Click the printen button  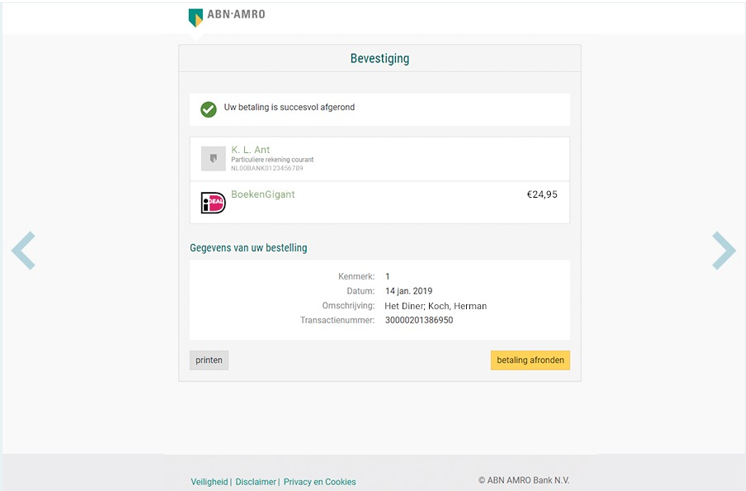click(209, 360)
